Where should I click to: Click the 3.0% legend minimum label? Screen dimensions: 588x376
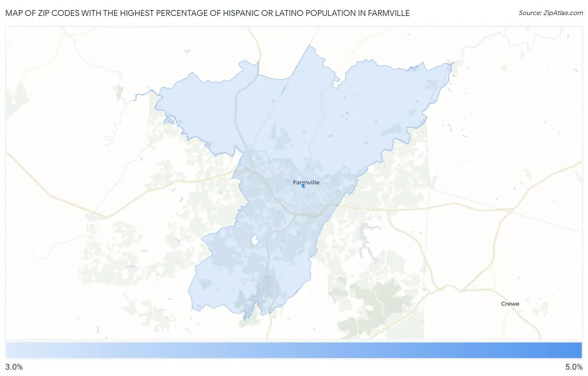click(14, 367)
